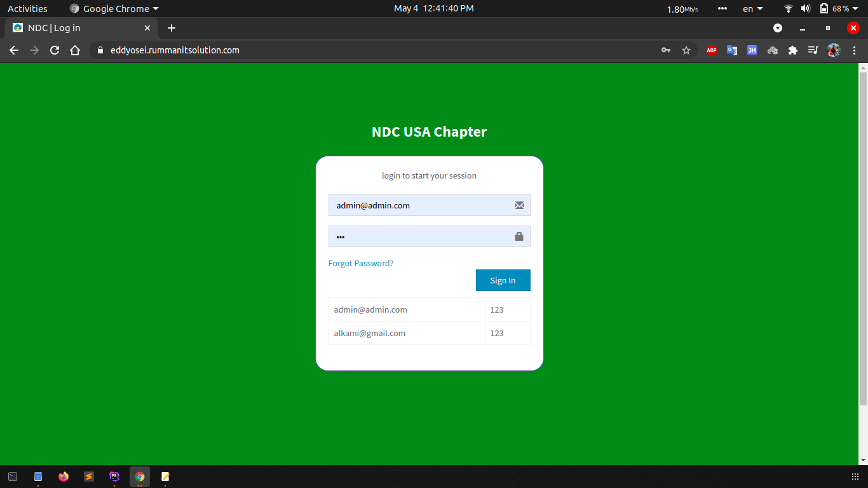
Task: Open the Google Chrome app menu dropdown
Action: (114, 9)
